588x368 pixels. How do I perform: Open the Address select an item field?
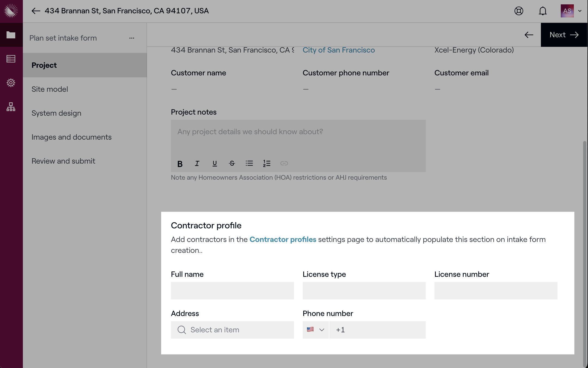232,330
